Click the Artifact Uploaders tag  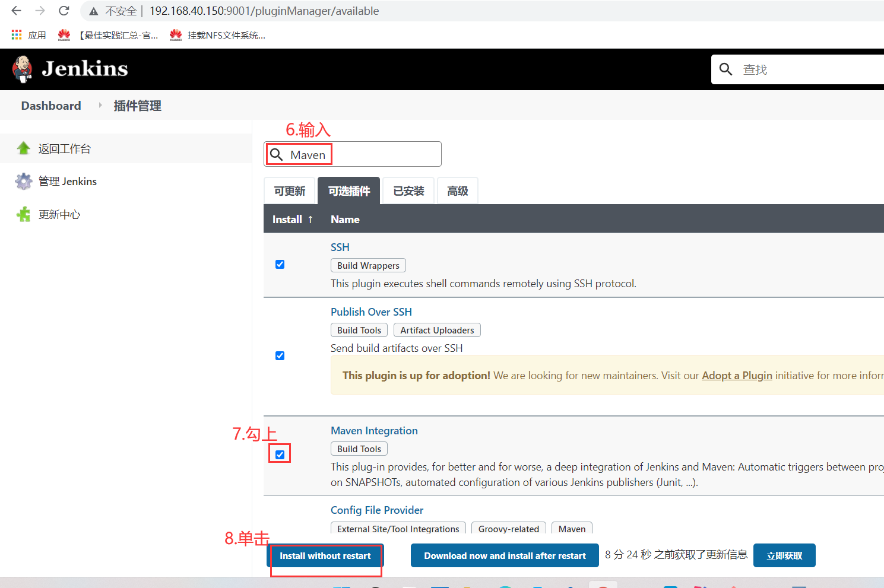tap(437, 330)
